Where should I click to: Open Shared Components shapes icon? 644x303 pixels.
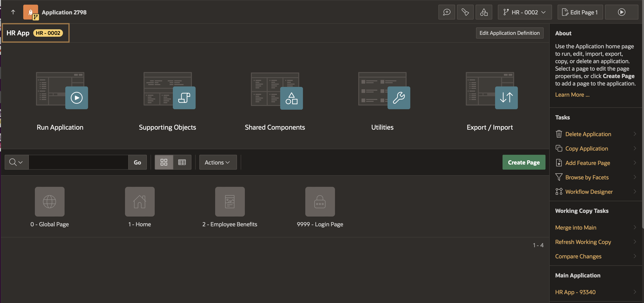291,98
